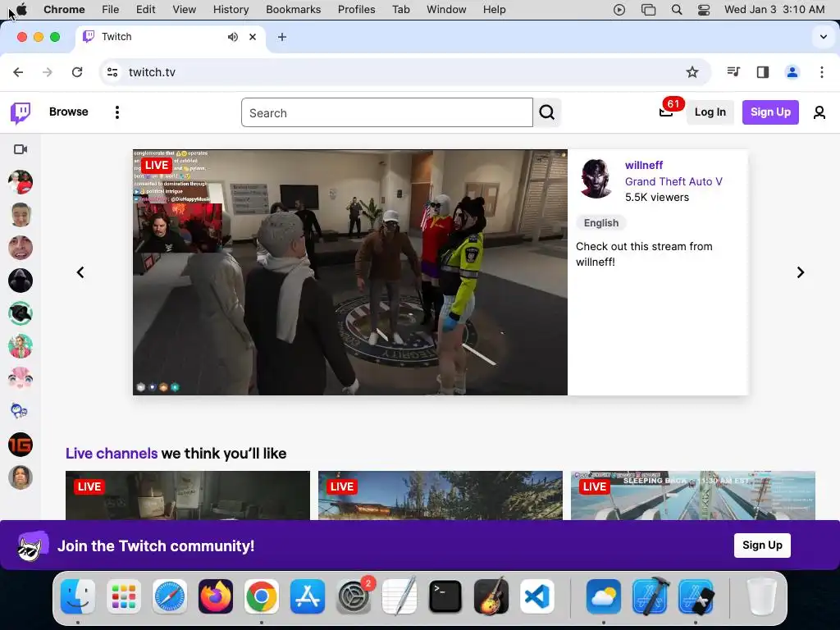Open the blue mascot sidebar avatar
The image size is (840, 630).
point(21,412)
